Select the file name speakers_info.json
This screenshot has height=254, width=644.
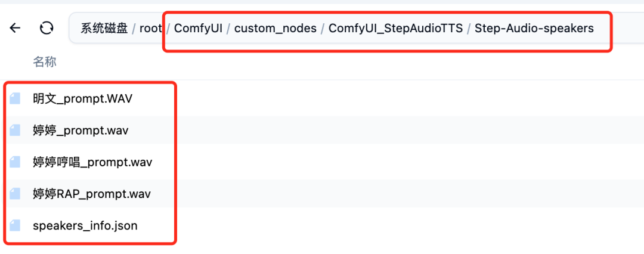[x=85, y=226]
